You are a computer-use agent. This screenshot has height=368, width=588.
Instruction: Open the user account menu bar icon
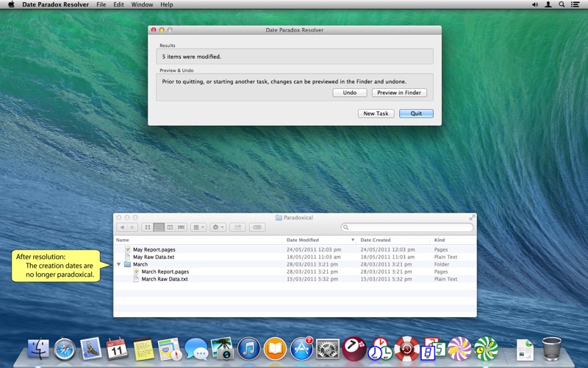(548, 4)
